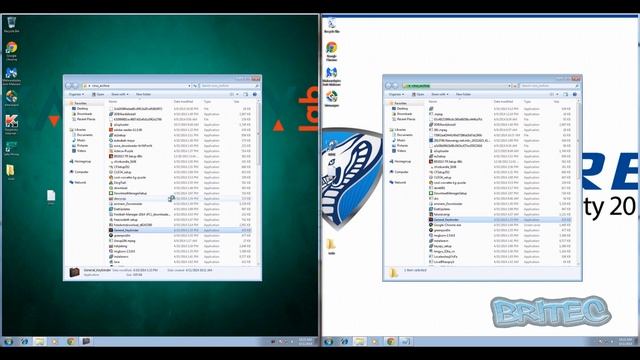Launch Google Chrome shortcut on right desktop
This screenshot has height=360, width=640.
[x=331, y=51]
